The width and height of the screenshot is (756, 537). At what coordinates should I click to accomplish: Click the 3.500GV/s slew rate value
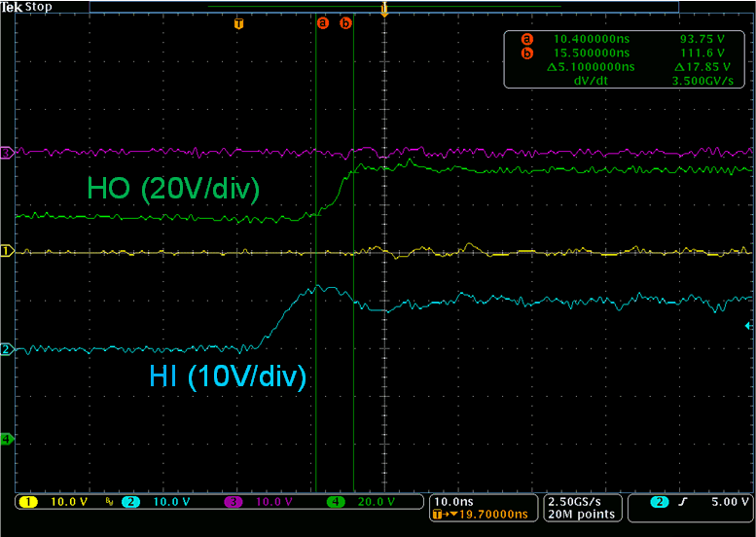[x=702, y=81]
